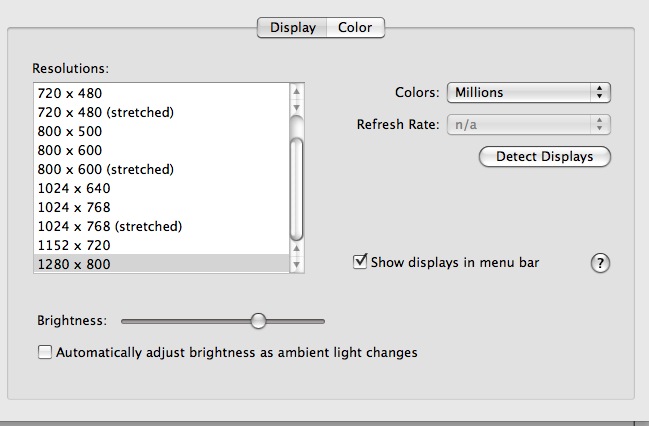The image size is (649, 426).
Task: Select the 720 x 480 resolution
Action: pos(162,93)
